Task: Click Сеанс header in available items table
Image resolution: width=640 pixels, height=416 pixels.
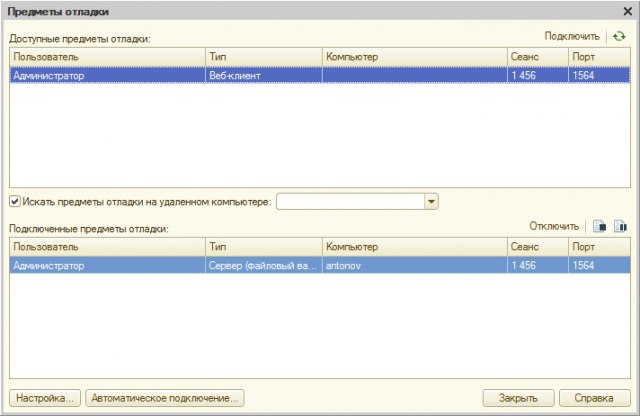Action: click(538, 57)
